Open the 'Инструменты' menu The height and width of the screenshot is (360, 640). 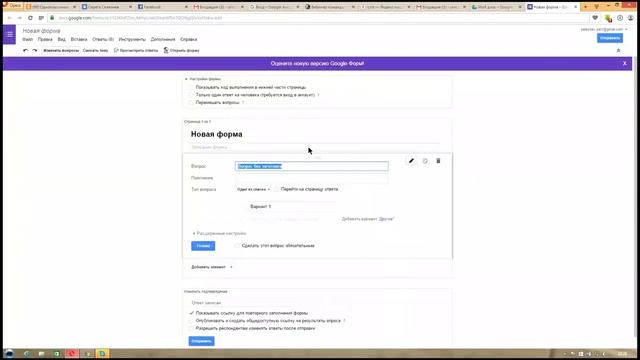coord(132,39)
